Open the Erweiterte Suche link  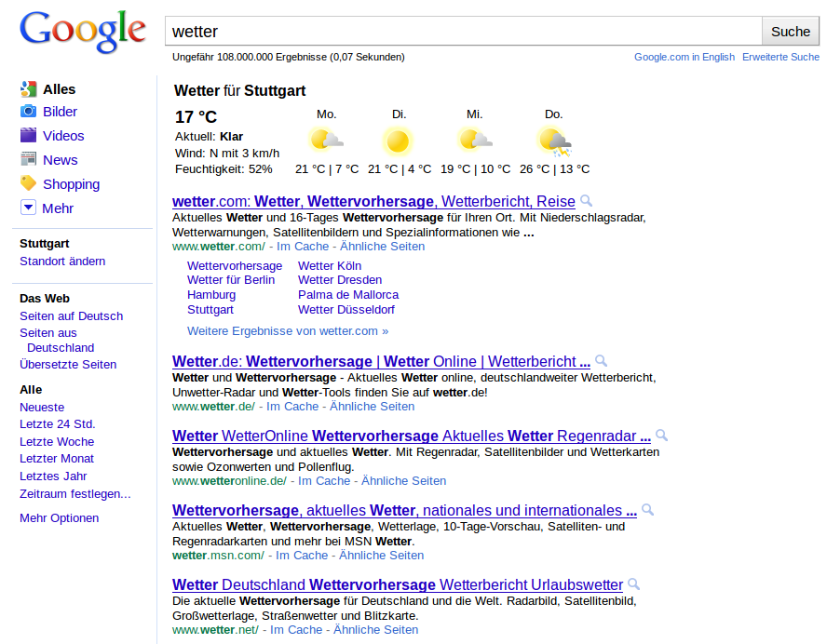[780, 57]
